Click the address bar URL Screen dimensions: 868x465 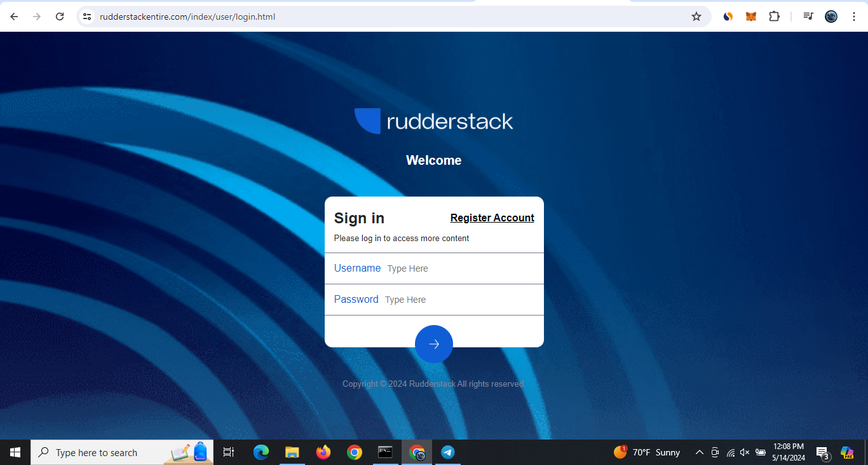coord(187,17)
